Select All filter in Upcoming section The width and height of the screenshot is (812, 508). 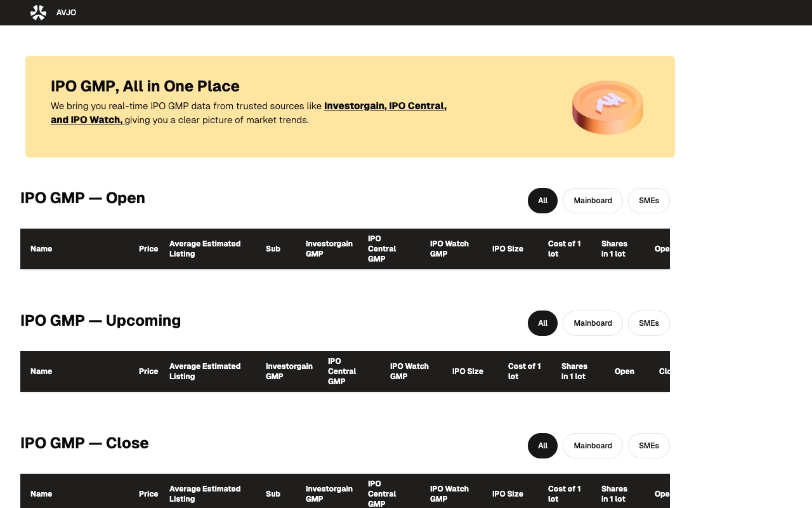coord(542,323)
